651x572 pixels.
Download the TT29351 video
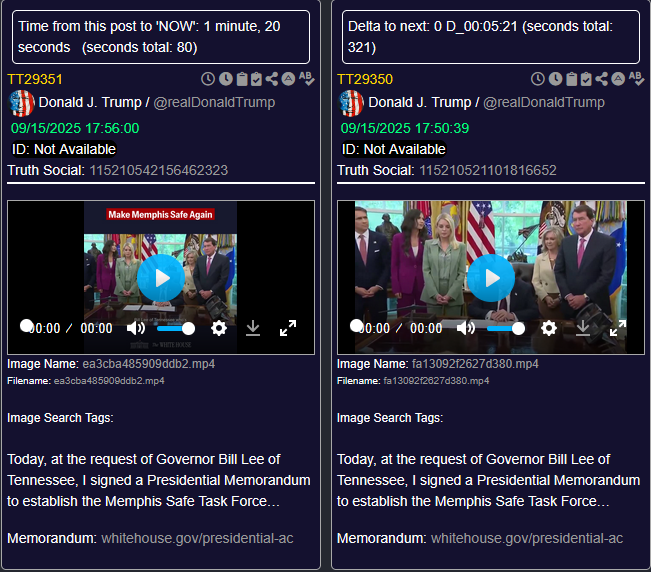[x=253, y=328]
